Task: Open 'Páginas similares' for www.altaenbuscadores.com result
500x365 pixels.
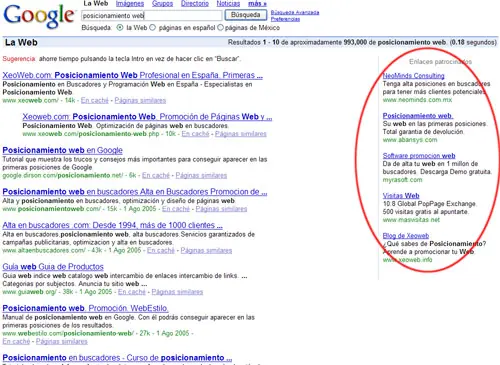Action: click(206, 250)
